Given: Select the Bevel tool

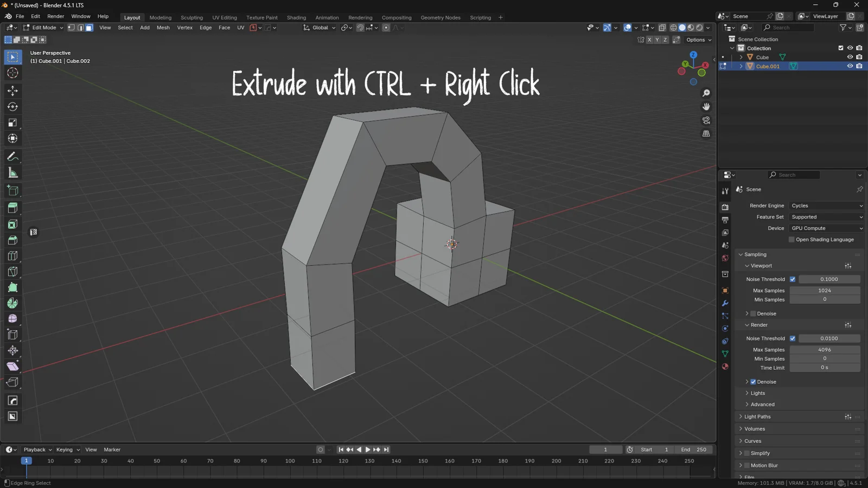Looking at the screenshot, I should coord(12,240).
